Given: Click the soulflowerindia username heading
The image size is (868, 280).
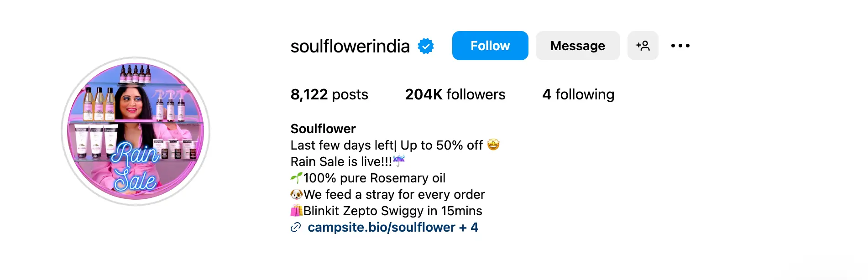Looking at the screenshot, I should (350, 46).
